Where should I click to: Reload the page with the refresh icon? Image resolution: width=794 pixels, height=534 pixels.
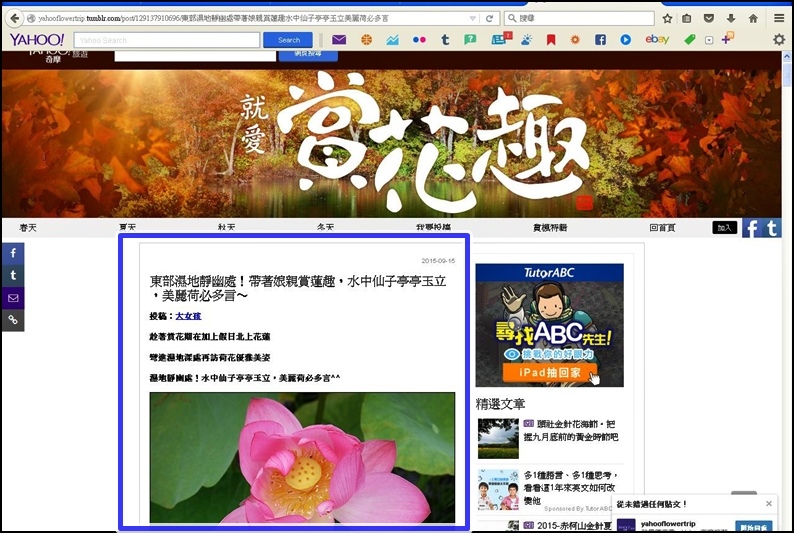[x=489, y=18]
